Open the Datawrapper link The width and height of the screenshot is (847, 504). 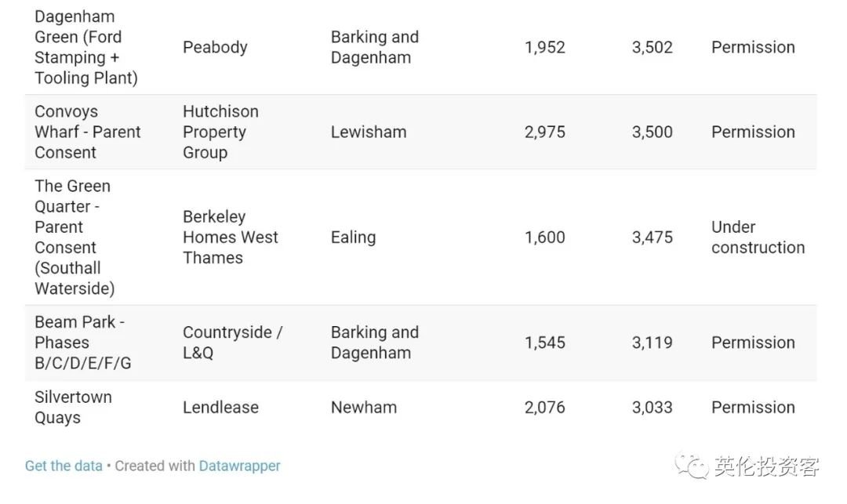[x=239, y=466]
